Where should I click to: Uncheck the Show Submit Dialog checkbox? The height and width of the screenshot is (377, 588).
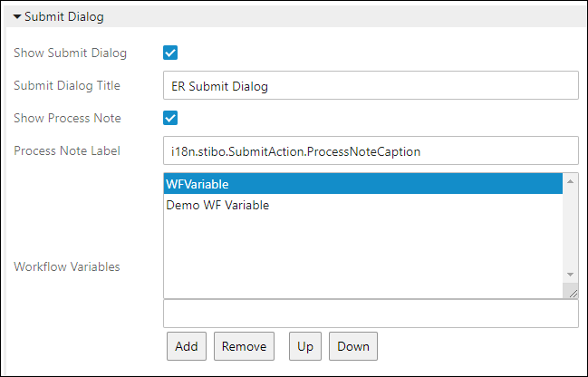pyautogui.click(x=170, y=53)
